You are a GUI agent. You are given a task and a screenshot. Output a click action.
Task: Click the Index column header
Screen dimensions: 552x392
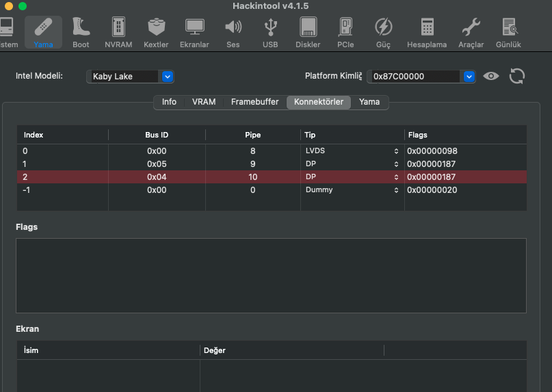click(x=62, y=135)
